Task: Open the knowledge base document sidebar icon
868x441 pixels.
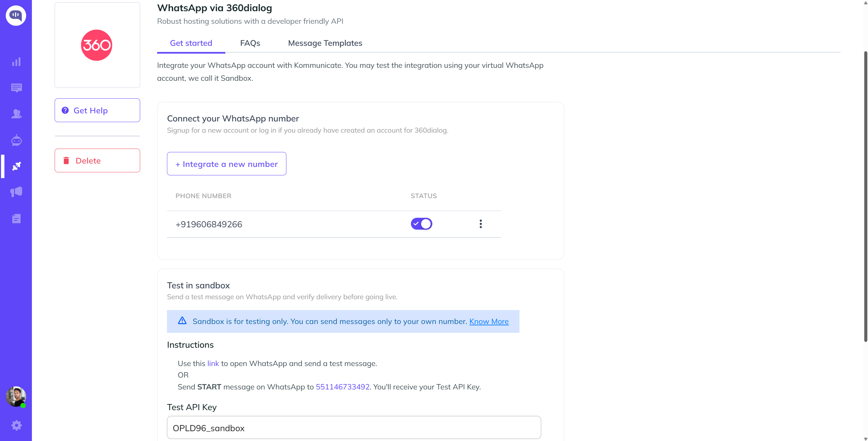Action: click(16, 218)
